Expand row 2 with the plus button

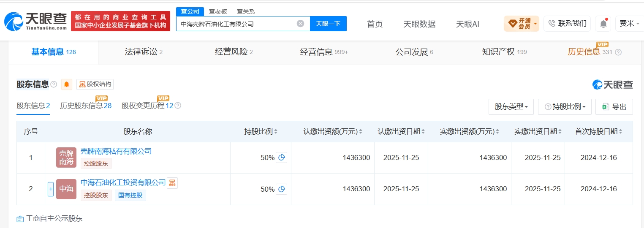click(51, 189)
